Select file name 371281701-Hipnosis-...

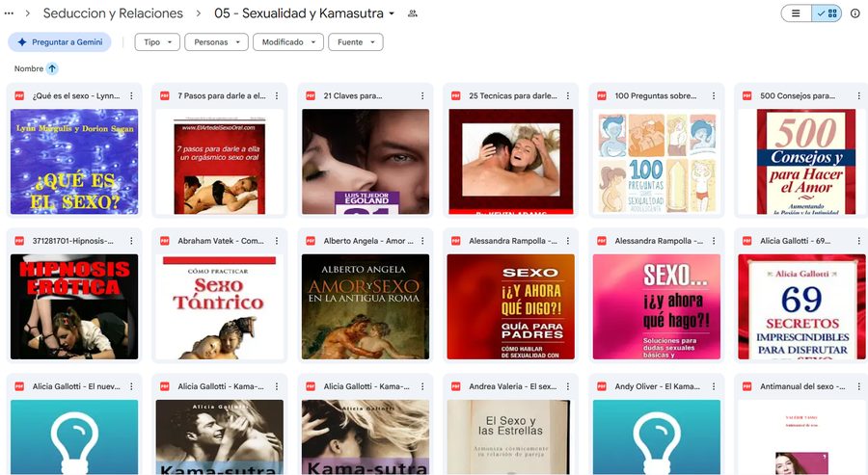point(72,241)
